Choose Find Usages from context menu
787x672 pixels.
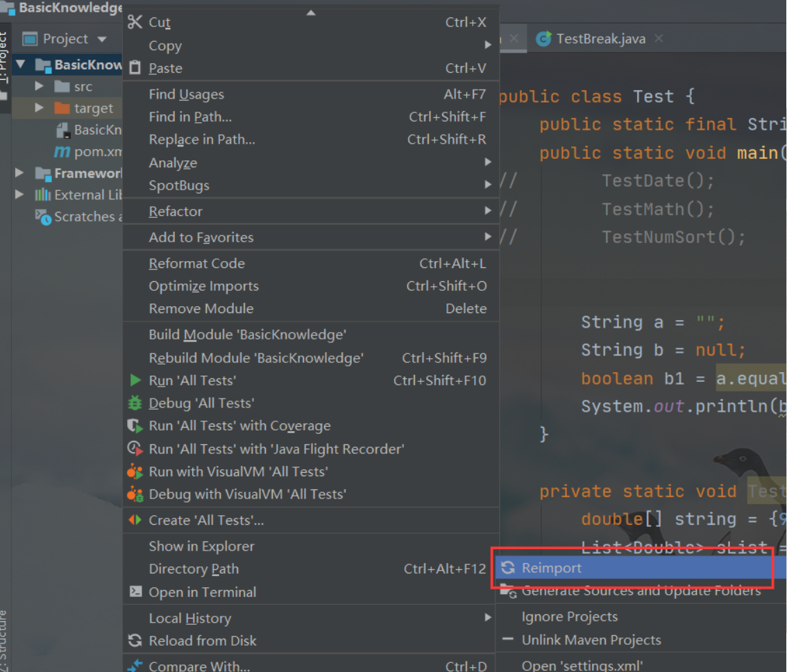pos(311,94)
